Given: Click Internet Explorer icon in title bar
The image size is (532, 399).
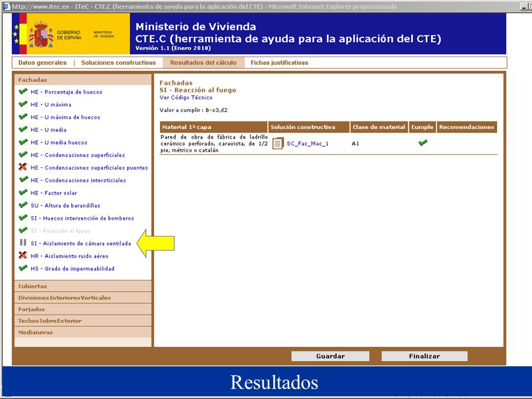Looking at the screenshot, I should (x=6, y=6).
